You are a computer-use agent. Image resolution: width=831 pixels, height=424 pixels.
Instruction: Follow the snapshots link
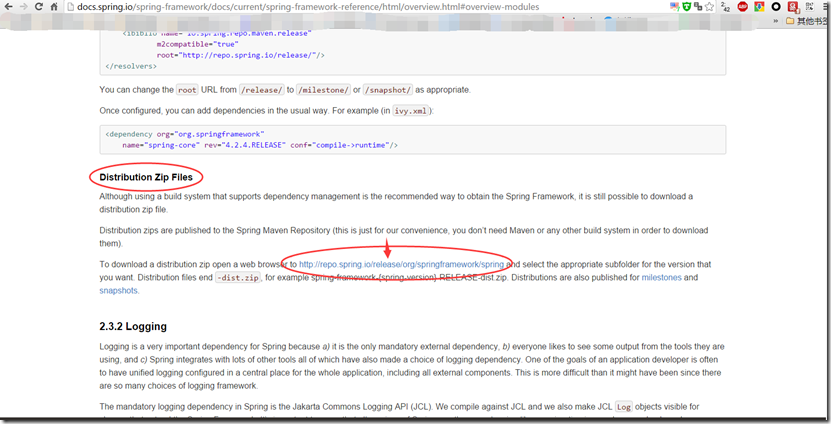click(118, 291)
